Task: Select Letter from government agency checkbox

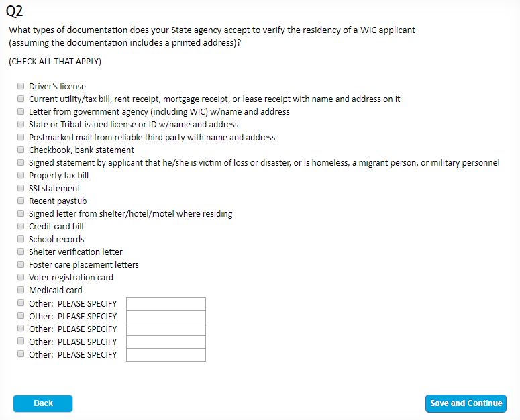Action: (21, 112)
